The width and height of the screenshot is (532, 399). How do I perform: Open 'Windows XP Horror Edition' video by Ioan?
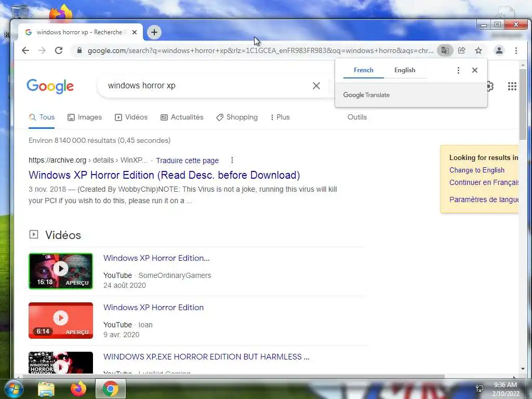[153, 308]
